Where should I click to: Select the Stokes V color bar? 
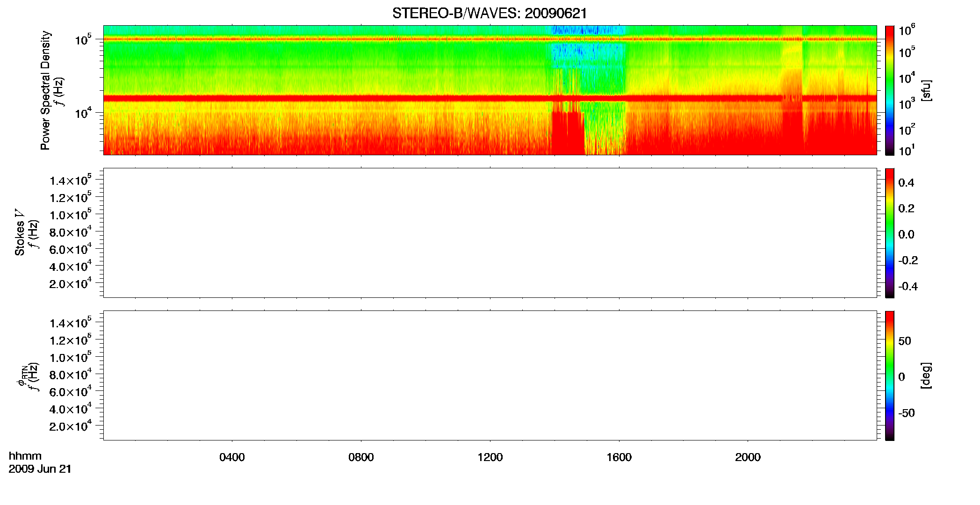point(890,233)
